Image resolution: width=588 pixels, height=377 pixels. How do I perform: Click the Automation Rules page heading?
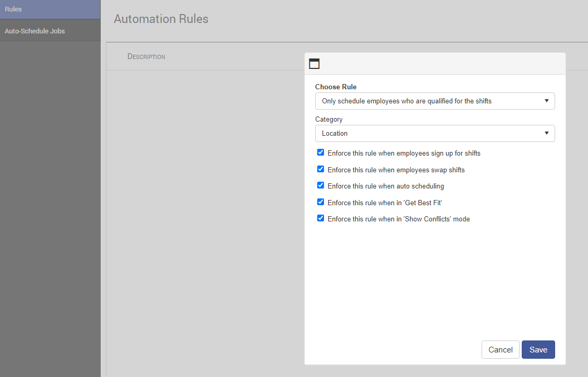tap(161, 19)
